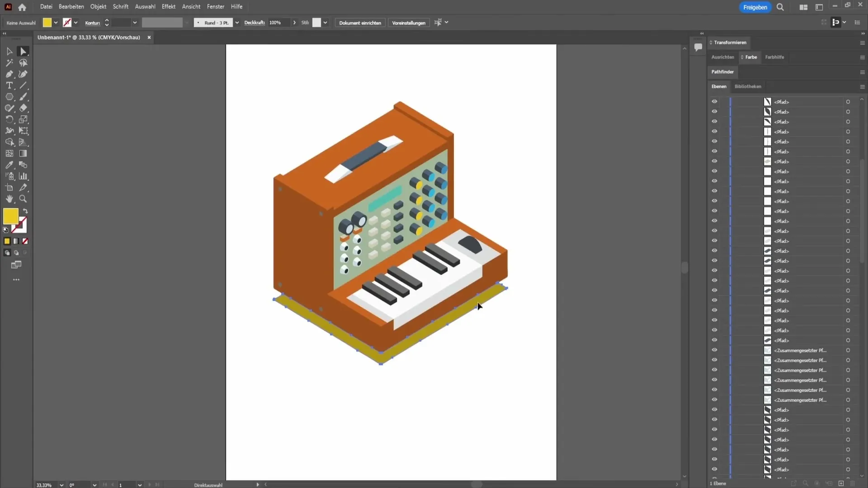The width and height of the screenshot is (868, 488).
Task: Choose the Artboard tool
Action: [x=9, y=188]
